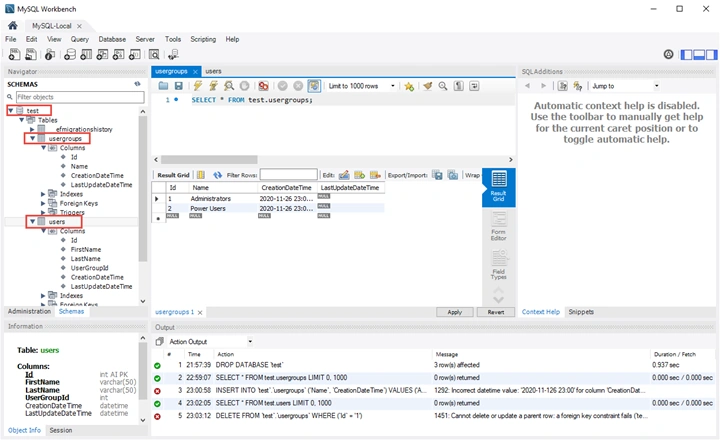Open the object inspector from main toolbar
Viewport: 720px width, 440px height.
click(x=50, y=55)
